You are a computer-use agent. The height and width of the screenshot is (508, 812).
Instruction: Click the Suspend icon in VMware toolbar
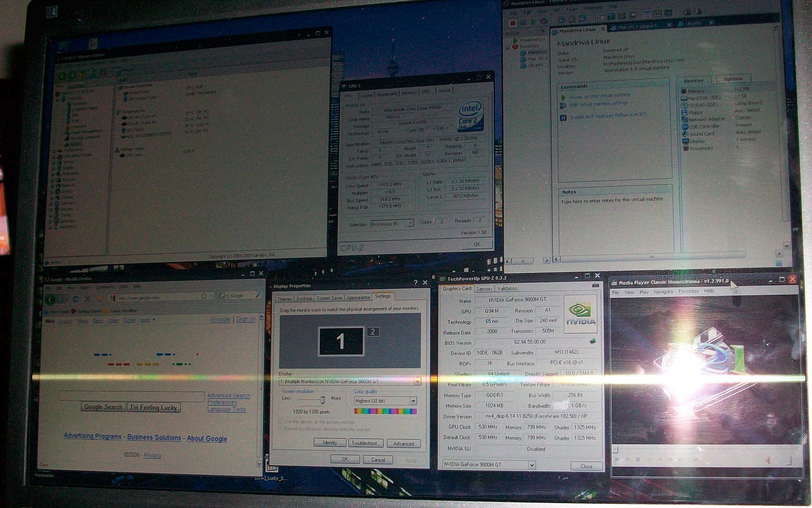click(x=523, y=23)
